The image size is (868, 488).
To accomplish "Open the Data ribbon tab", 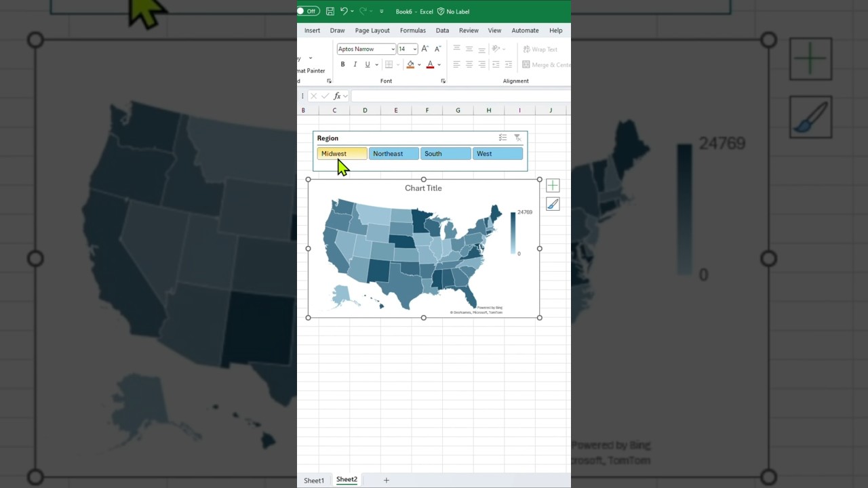I will click(x=442, y=30).
